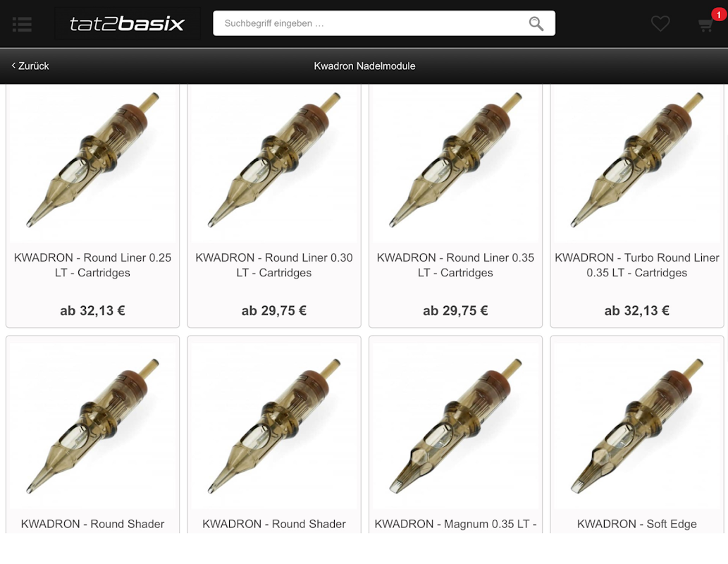Focus the Suchbegriff eingeben search field
Viewport: 728px width, 564px height.
pyautogui.click(x=384, y=23)
